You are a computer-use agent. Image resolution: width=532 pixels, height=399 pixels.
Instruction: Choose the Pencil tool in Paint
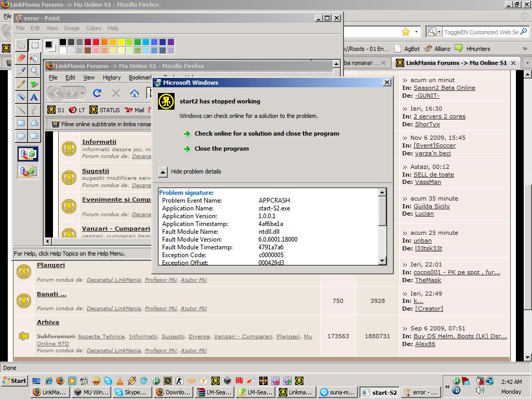[21, 84]
